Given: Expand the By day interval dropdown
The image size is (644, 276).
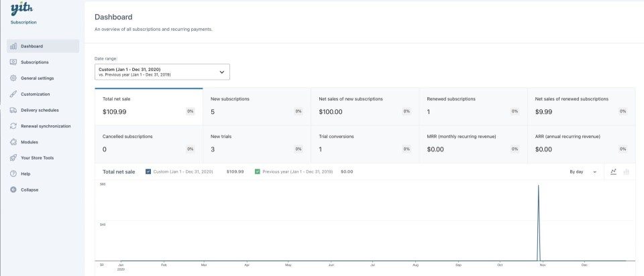Looking at the screenshot, I should click(x=582, y=171).
